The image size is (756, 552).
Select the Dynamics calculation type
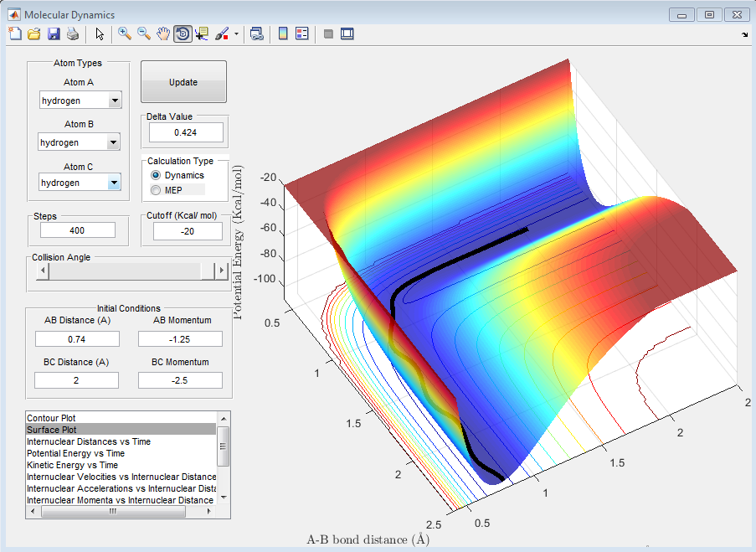tap(156, 175)
